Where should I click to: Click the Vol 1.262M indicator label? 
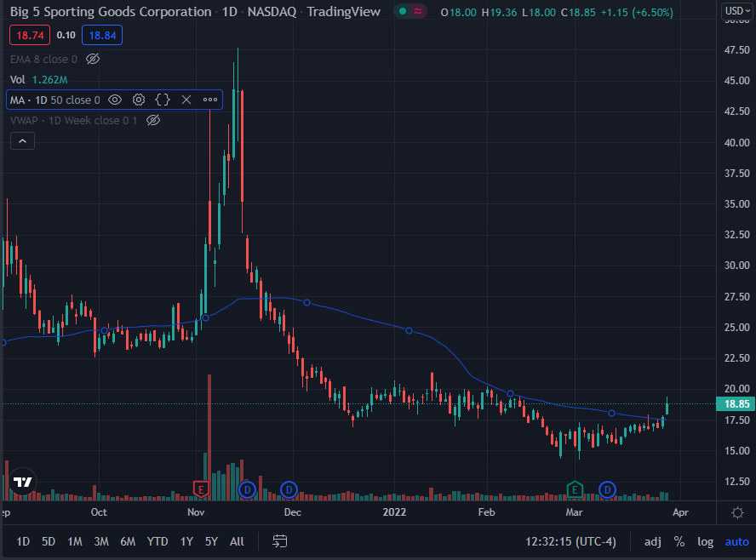point(38,79)
